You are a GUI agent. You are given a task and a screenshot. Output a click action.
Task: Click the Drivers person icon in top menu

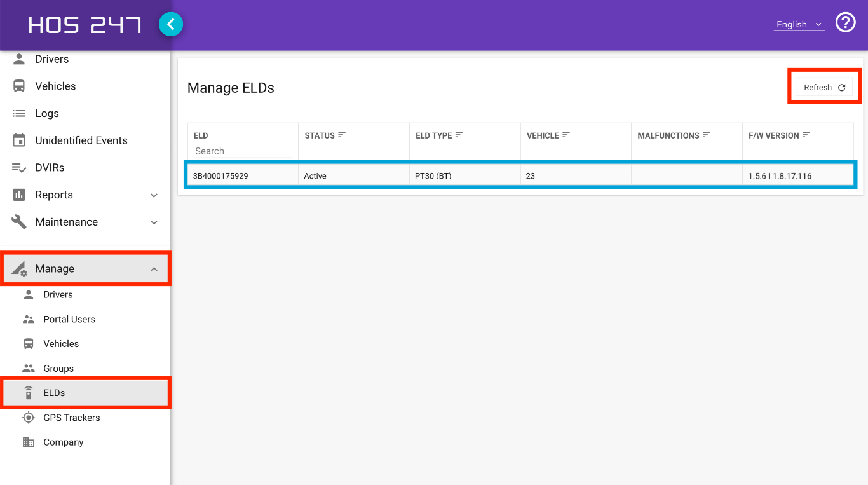click(x=19, y=59)
